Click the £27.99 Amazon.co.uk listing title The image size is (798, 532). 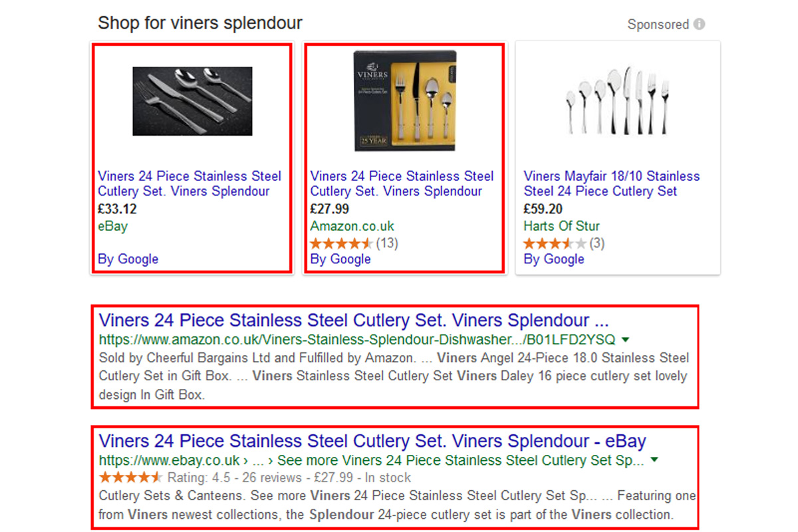(402, 184)
